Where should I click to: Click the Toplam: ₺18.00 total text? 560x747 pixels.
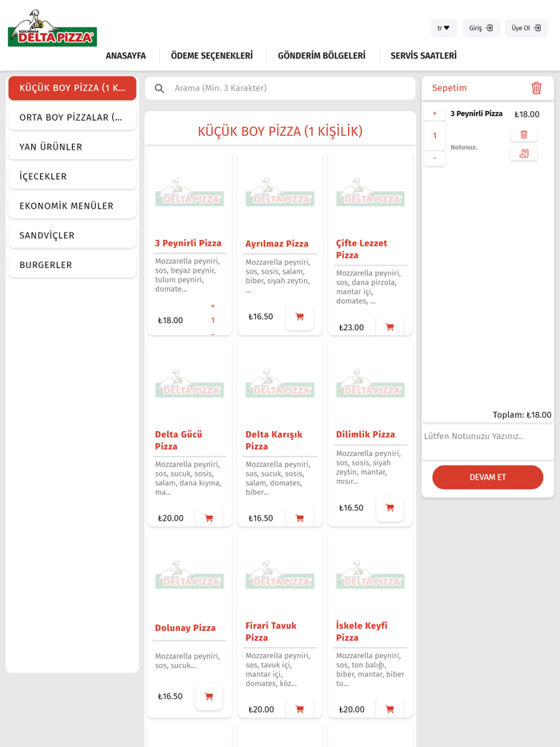coord(522,415)
